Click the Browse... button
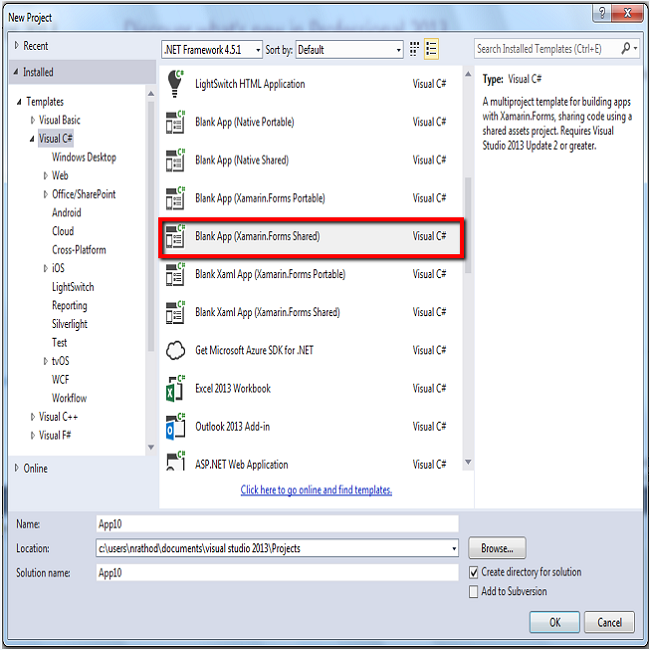This screenshot has height=650, width=650. pos(497,548)
